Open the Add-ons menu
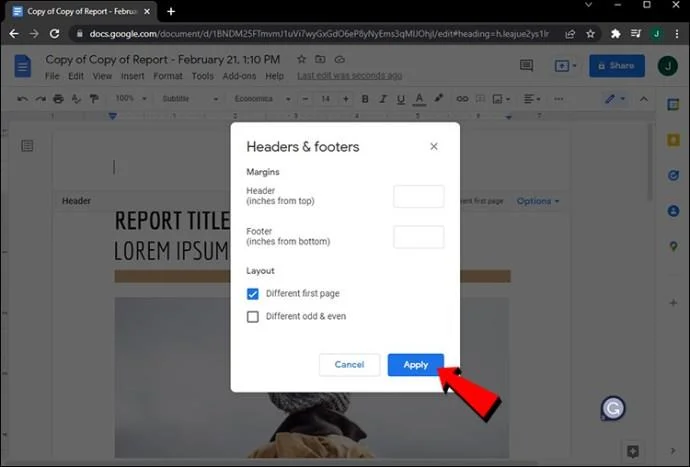This screenshot has height=467, width=690. [239, 76]
